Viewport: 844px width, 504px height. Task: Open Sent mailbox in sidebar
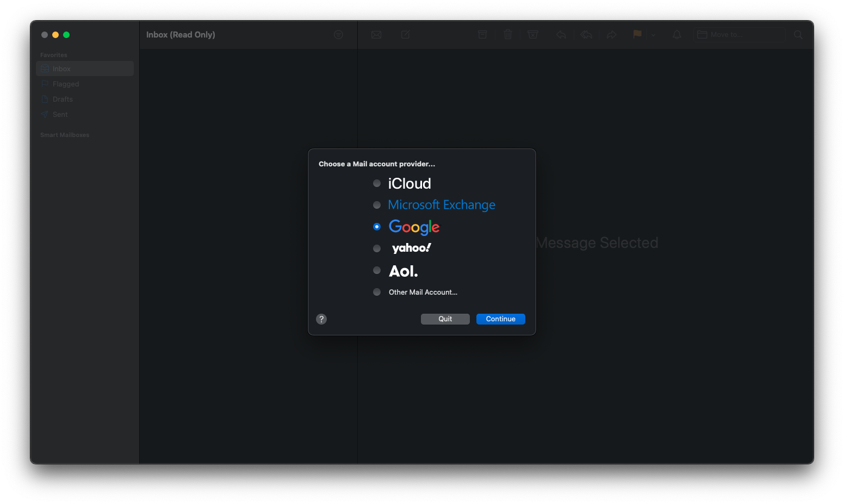coord(85,114)
